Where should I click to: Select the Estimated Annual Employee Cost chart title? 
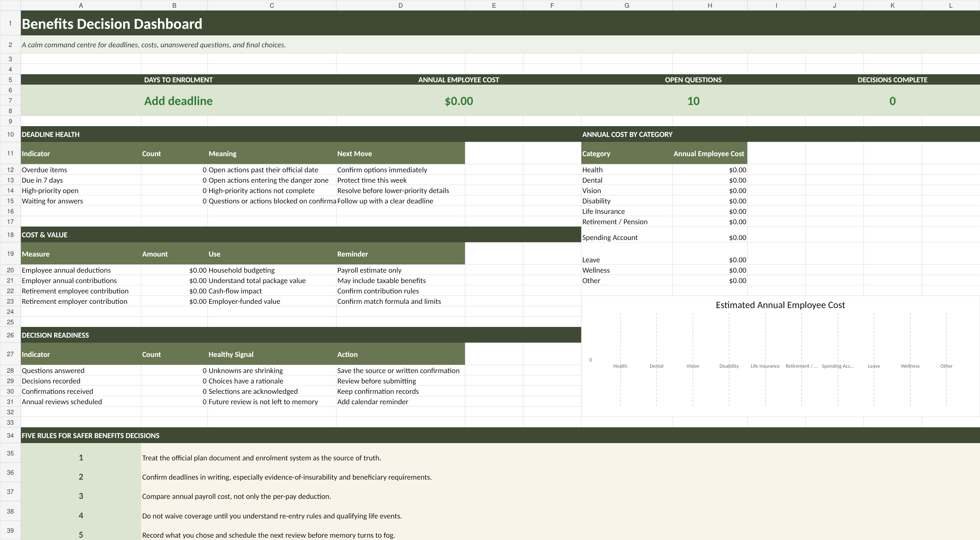[780, 305]
